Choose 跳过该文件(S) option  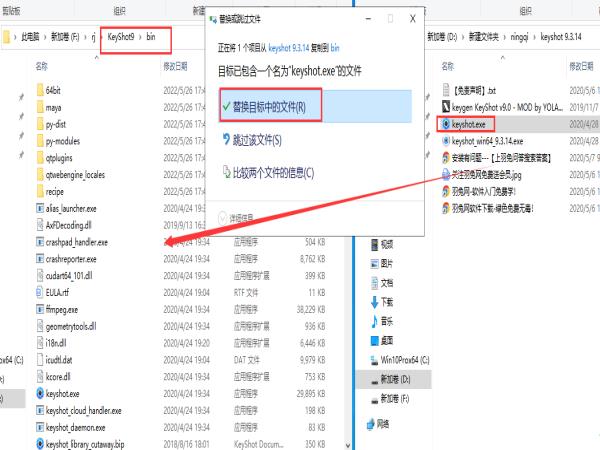253,140
